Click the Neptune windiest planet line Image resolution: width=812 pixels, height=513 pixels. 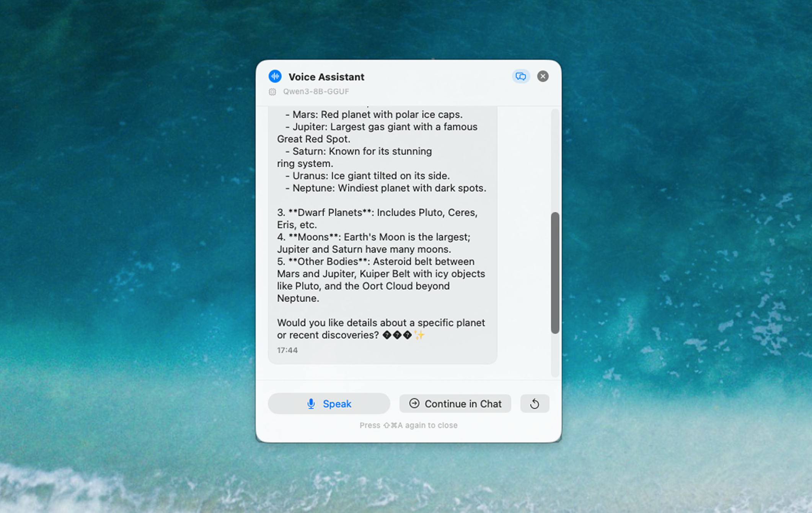point(386,188)
